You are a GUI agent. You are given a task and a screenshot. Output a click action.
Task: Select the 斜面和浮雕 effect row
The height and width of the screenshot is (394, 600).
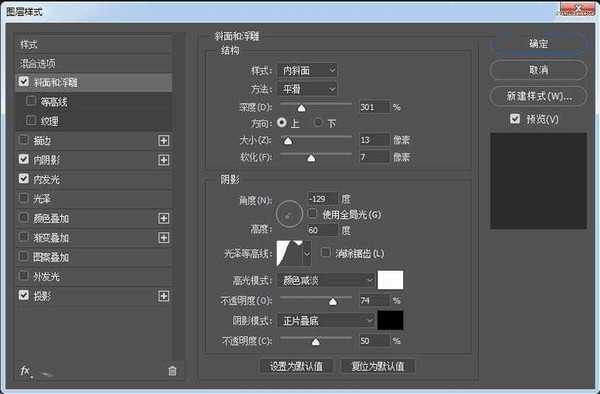(x=94, y=82)
